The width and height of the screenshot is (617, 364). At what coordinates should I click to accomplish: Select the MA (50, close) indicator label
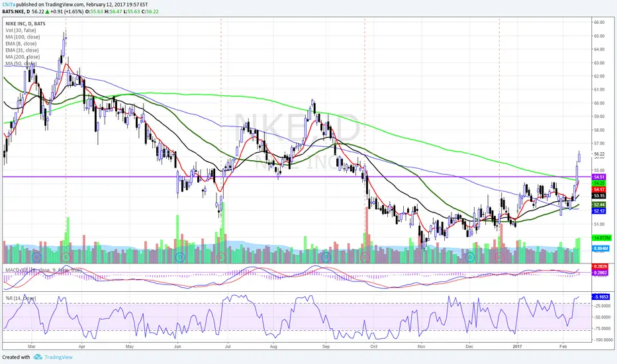[x=21, y=64]
